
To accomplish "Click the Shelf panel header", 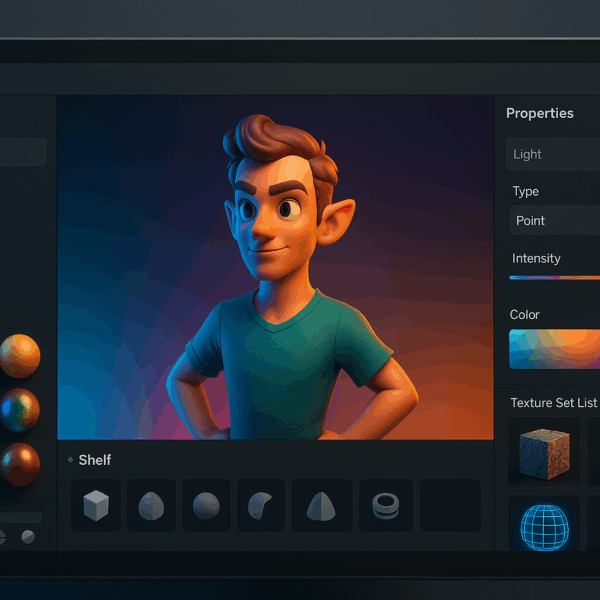I will pos(94,460).
